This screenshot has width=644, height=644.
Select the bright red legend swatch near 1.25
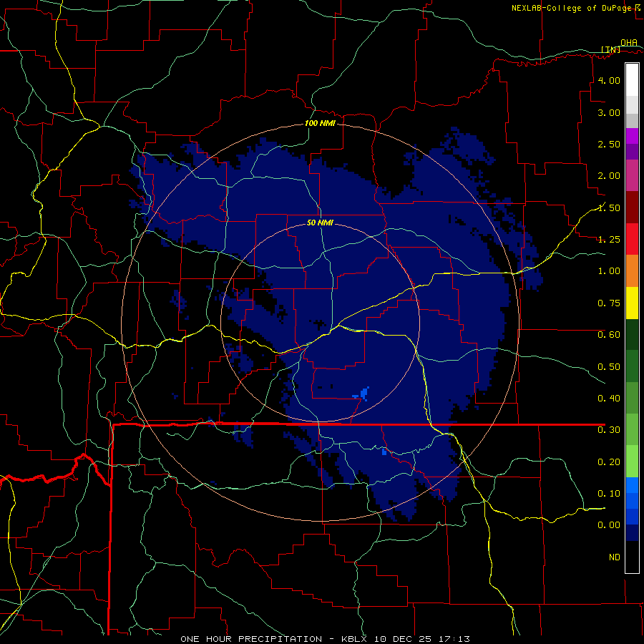point(632,239)
